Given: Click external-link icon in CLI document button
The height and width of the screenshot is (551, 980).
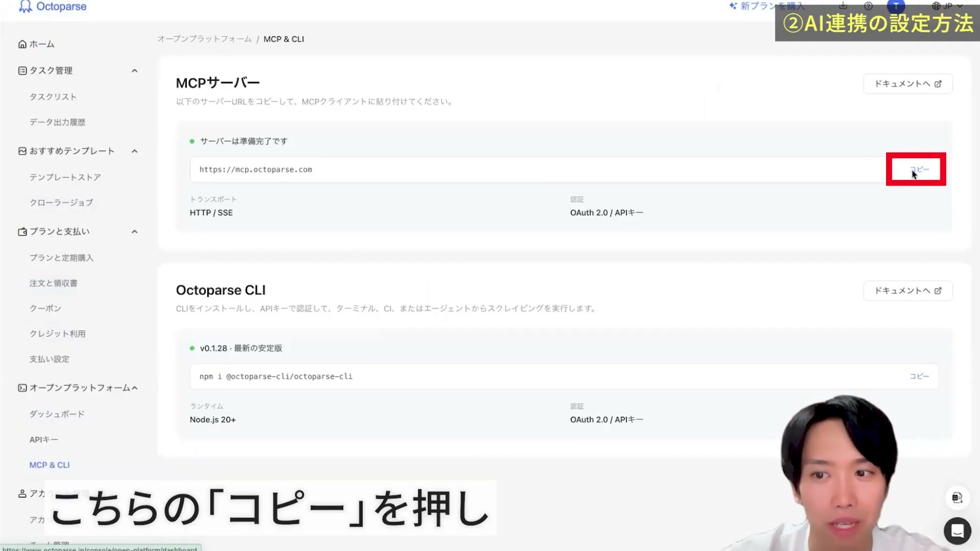Looking at the screenshot, I should [x=938, y=291].
